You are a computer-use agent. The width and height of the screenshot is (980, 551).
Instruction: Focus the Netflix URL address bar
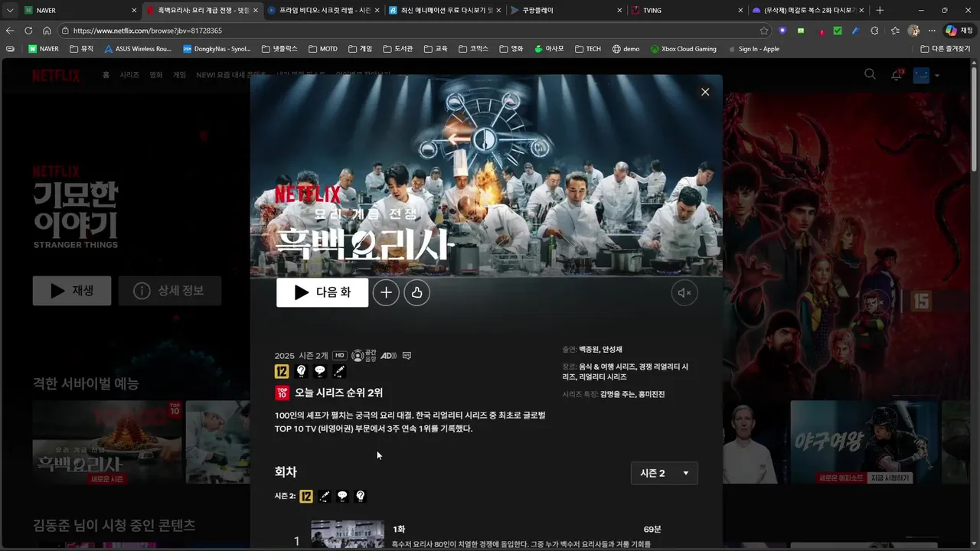[413, 31]
